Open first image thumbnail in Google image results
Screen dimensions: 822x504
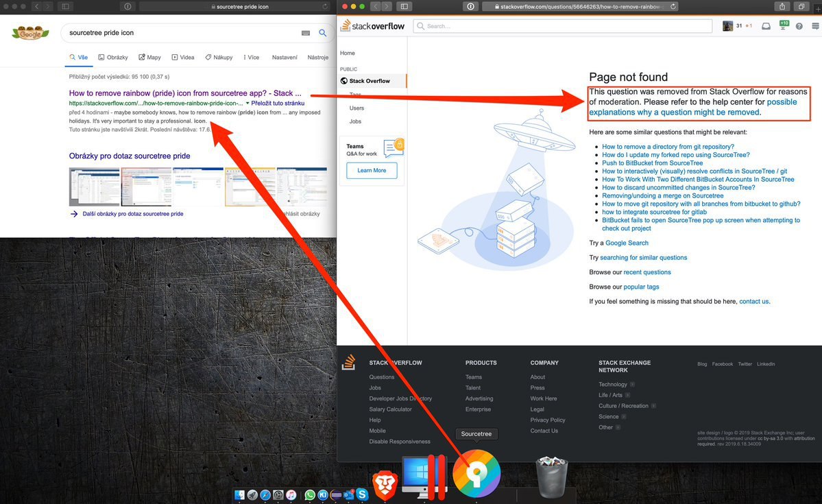pyautogui.click(x=95, y=187)
